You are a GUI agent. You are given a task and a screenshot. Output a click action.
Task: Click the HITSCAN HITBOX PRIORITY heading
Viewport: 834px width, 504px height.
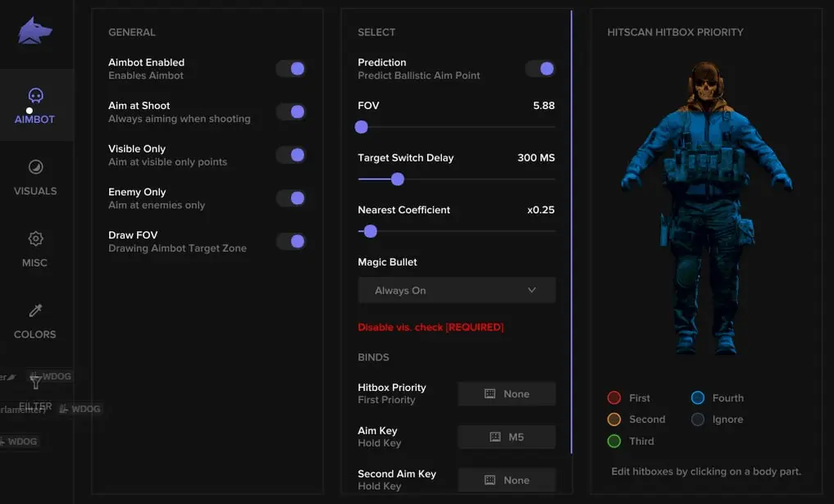pyautogui.click(x=676, y=33)
